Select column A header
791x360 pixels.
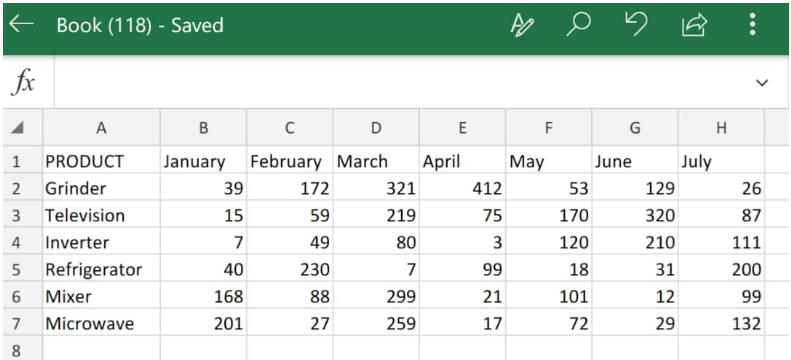(x=101, y=128)
